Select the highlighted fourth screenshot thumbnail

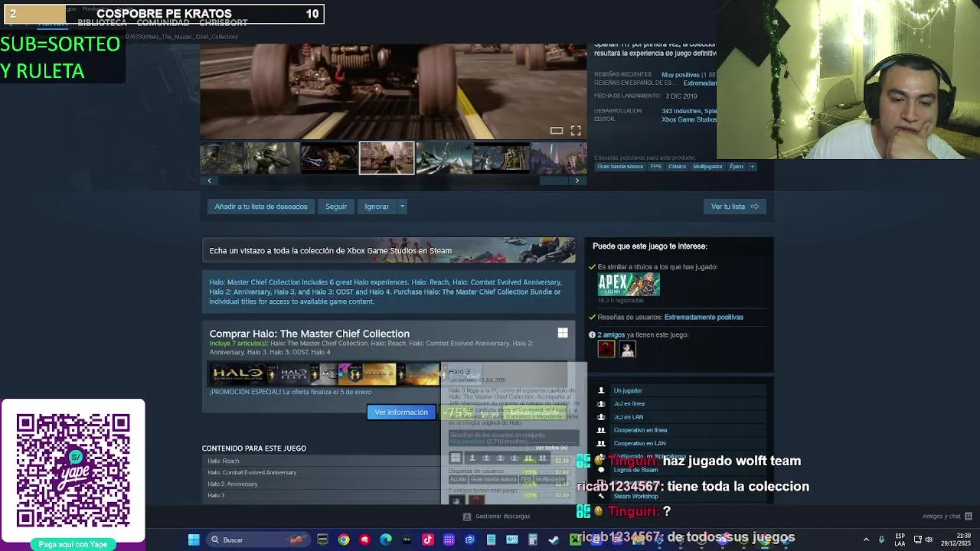pyautogui.click(x=387, y=158)
